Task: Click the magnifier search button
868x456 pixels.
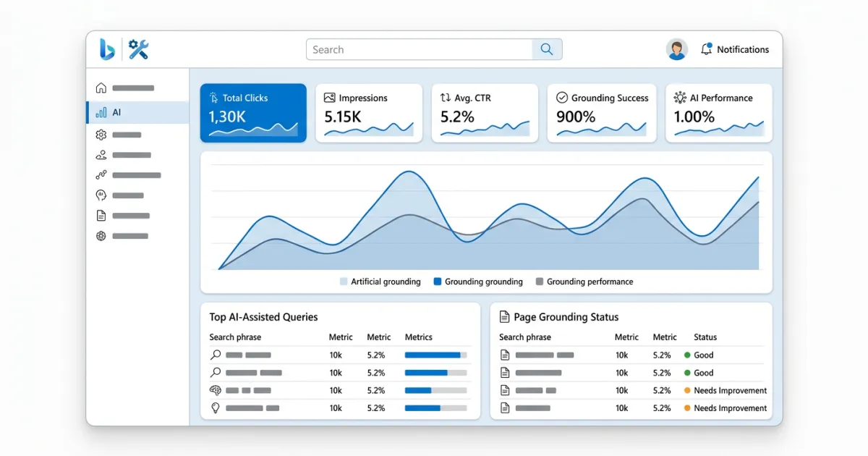Action: 547,49
